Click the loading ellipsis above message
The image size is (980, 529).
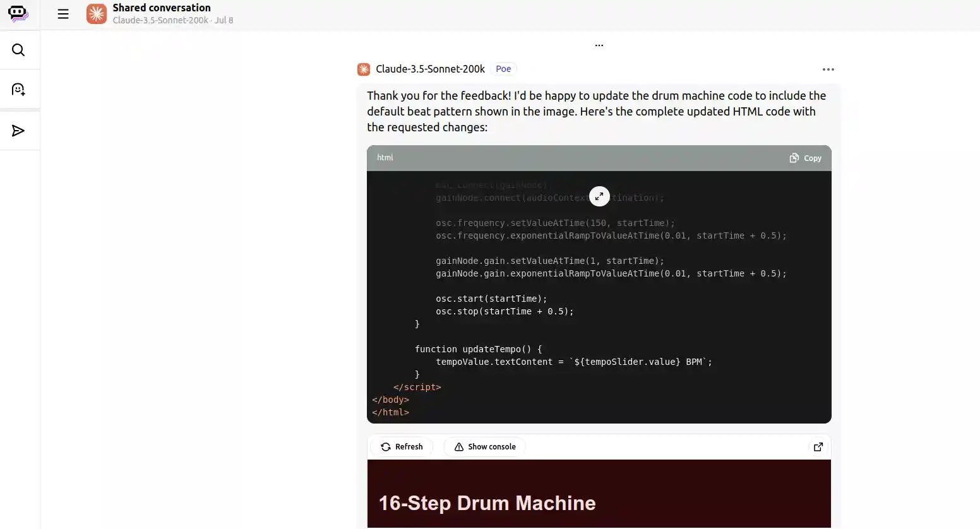point(599,45)
